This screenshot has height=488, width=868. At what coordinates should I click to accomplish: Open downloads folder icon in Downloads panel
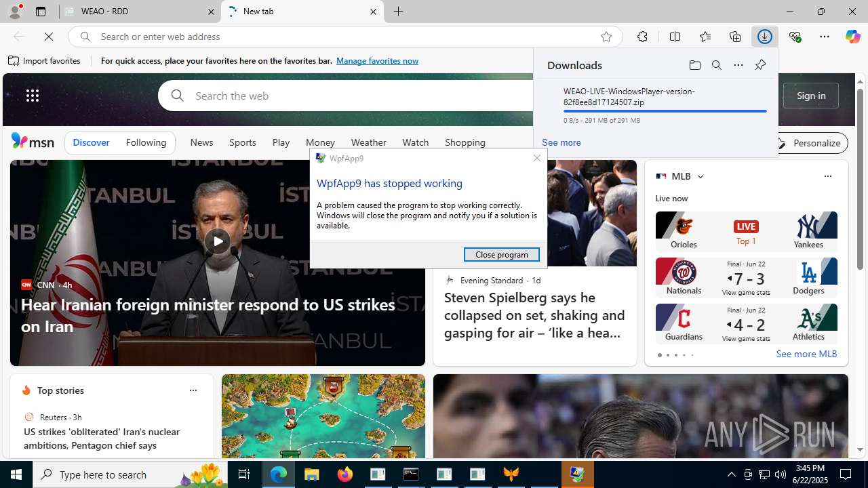694,65
